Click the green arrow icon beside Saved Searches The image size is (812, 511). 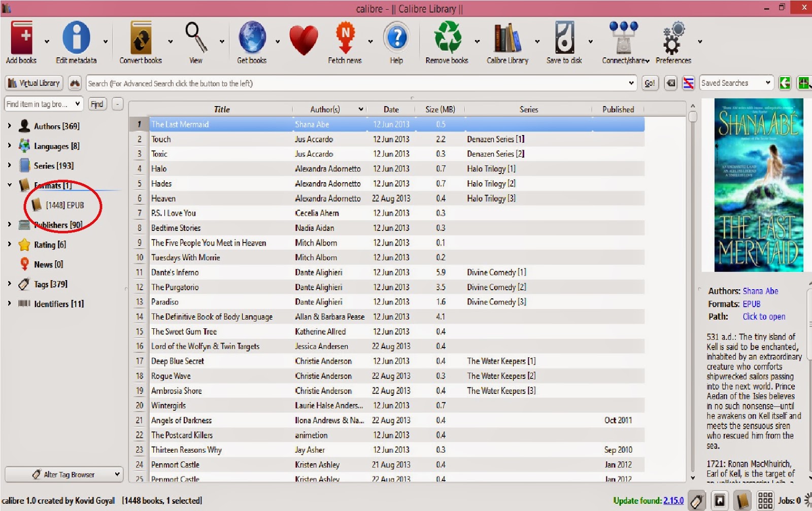(x=785, y=83)
